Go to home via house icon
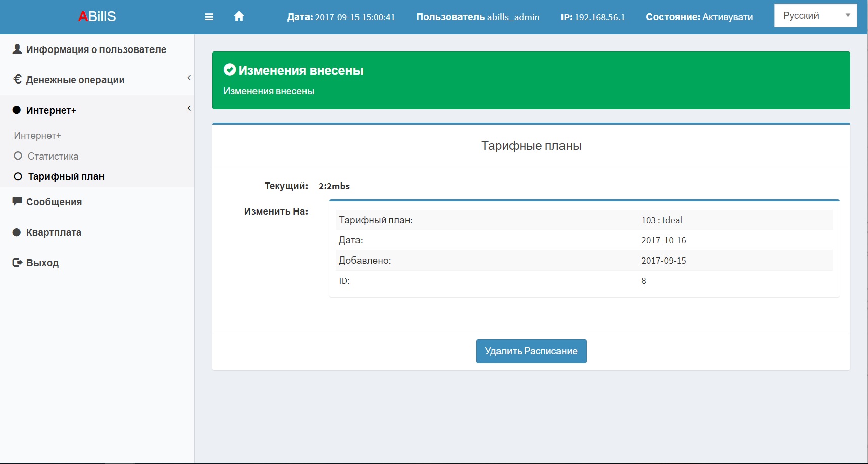 pos(239,16)
